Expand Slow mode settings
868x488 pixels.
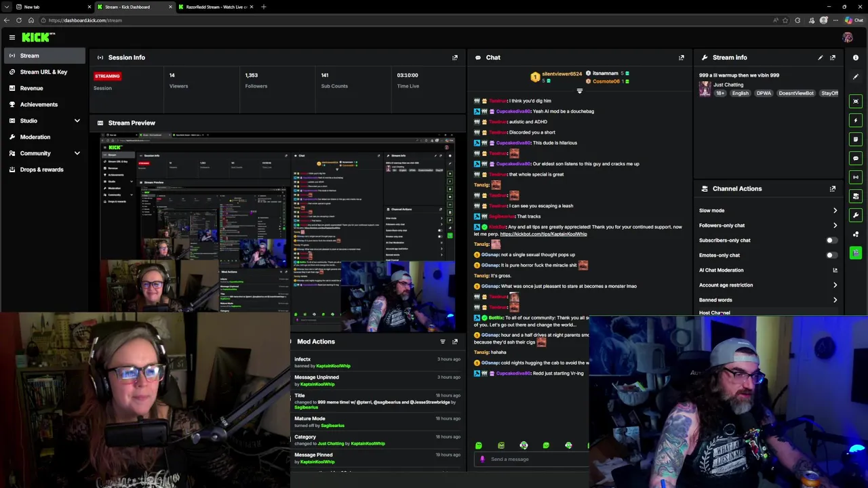tap(835, 211)
